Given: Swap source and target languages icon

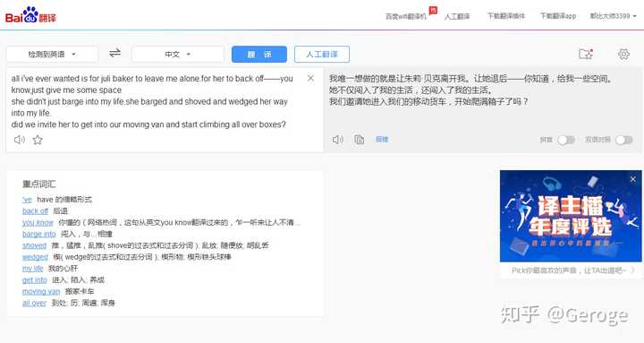Looking at the screenshot, I should [115, 53].
